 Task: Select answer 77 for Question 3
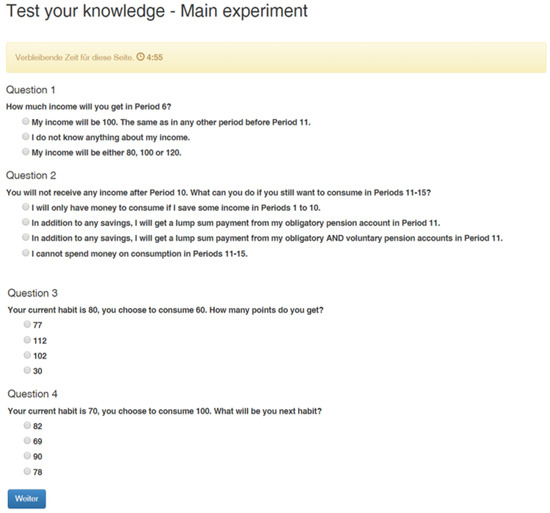pos(27,324)
